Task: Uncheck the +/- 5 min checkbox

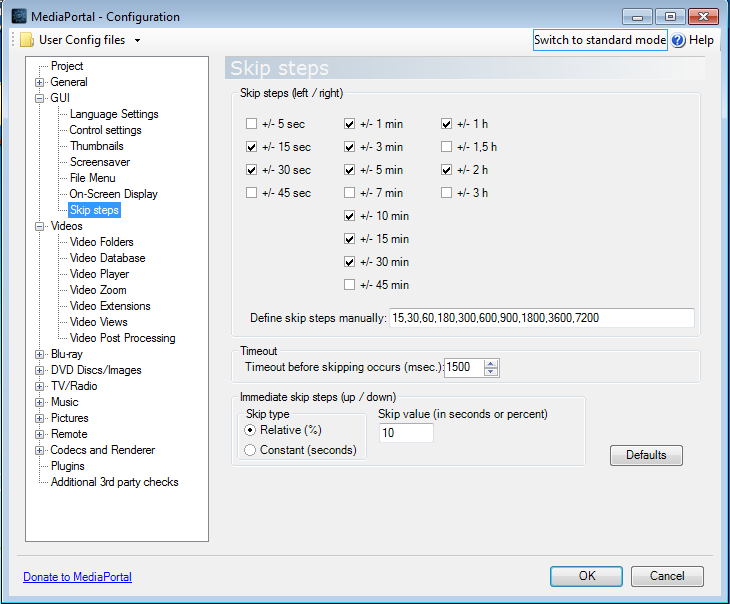Action: (349, 170)
